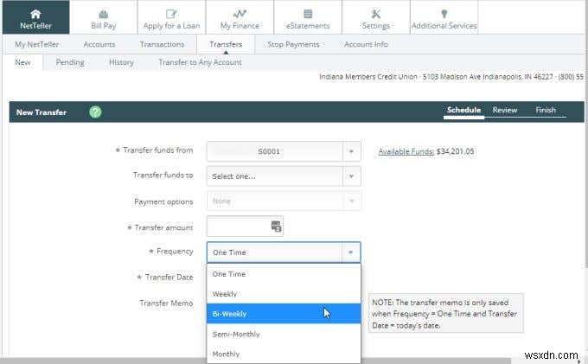Switch to the Pending transfers tab
Screen dimensions: 588x364
tap(70, 62)
